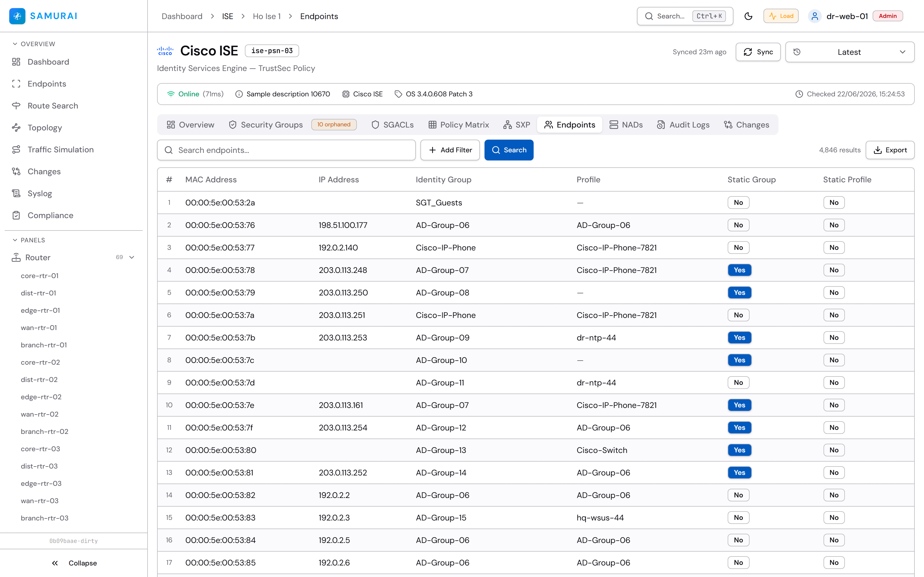The height and width of the screenshot is (577, 924).
Task: Collapse the Router panel group
Action: pos(132,257)
